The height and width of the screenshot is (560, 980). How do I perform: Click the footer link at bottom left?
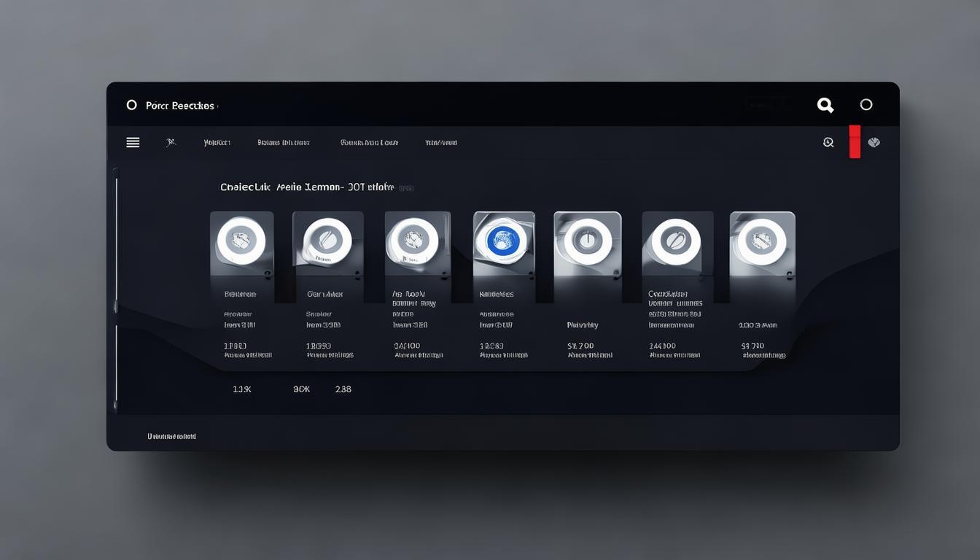[171, 436]
